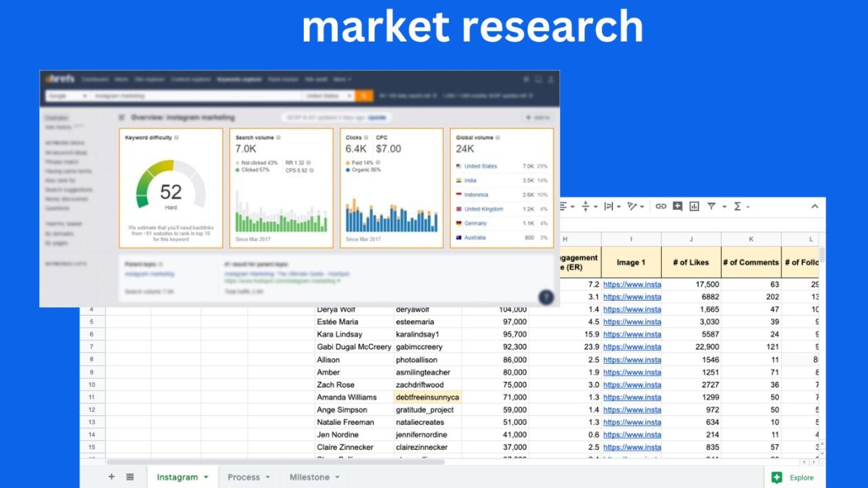The width and height of the screenshot is (868, 488).
Task: Click the Sheets vertical scrollbar
Action: point(822,254)
